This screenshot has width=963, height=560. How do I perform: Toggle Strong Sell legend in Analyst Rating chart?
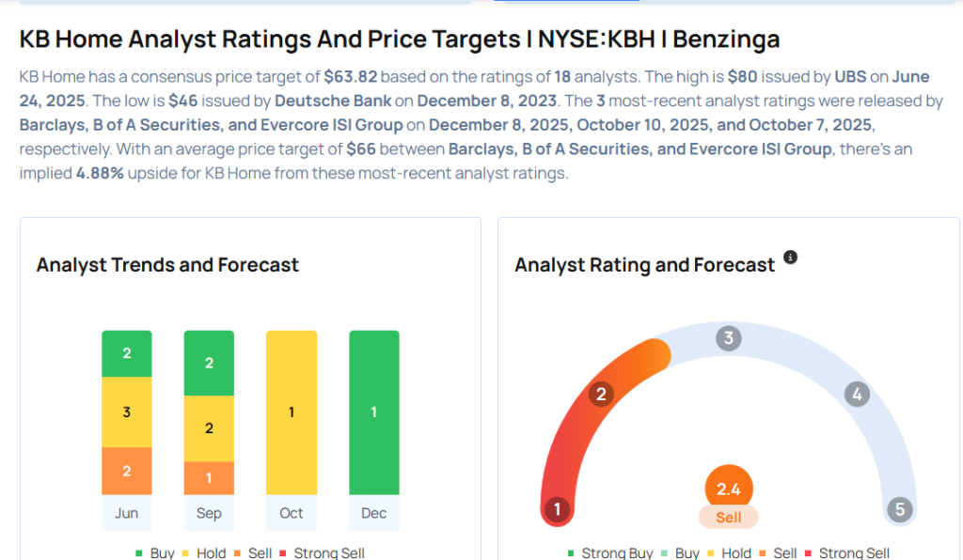(x=853, y=553)
